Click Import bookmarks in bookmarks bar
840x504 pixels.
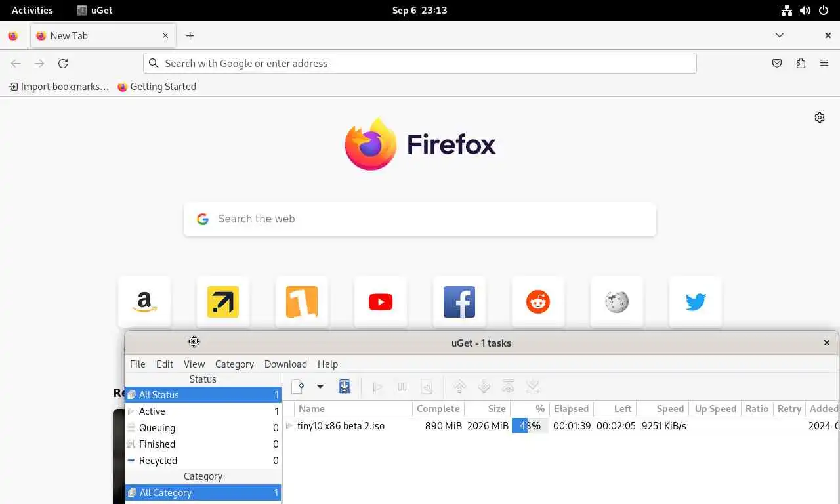click(x=58, y=87)
